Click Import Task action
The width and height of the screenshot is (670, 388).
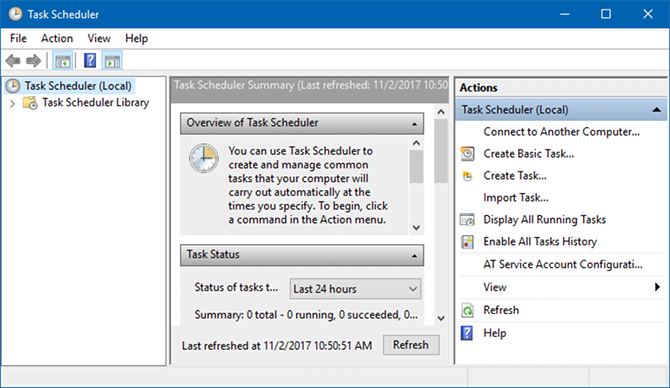516,198
